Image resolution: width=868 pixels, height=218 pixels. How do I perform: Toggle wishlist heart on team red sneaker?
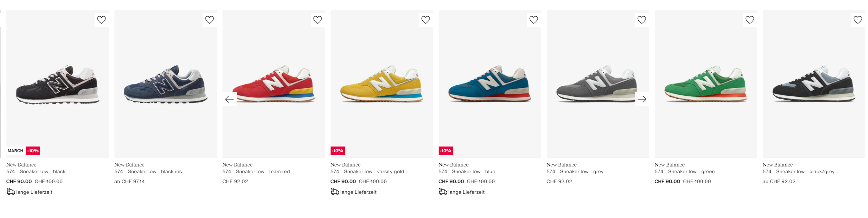318,20
